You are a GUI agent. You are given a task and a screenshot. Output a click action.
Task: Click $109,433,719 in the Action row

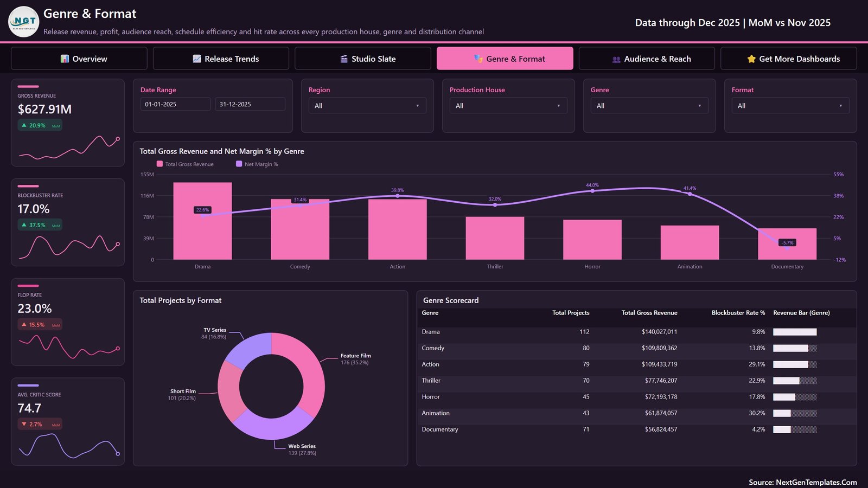pyautogui.click(x=659, y=364)
